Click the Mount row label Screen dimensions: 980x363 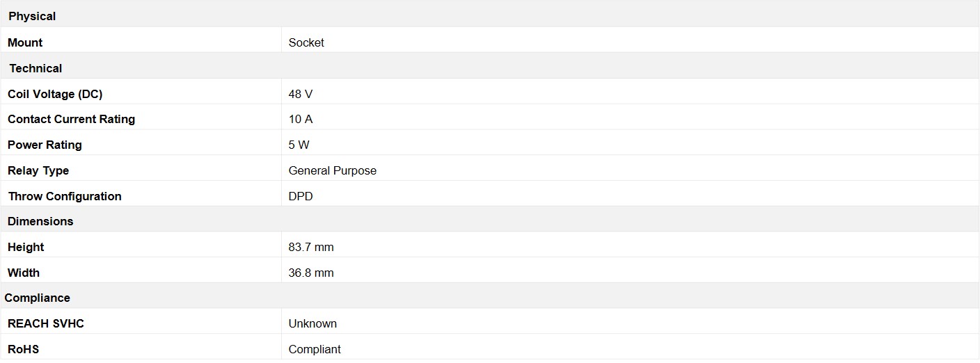click(x=25, y=42)
